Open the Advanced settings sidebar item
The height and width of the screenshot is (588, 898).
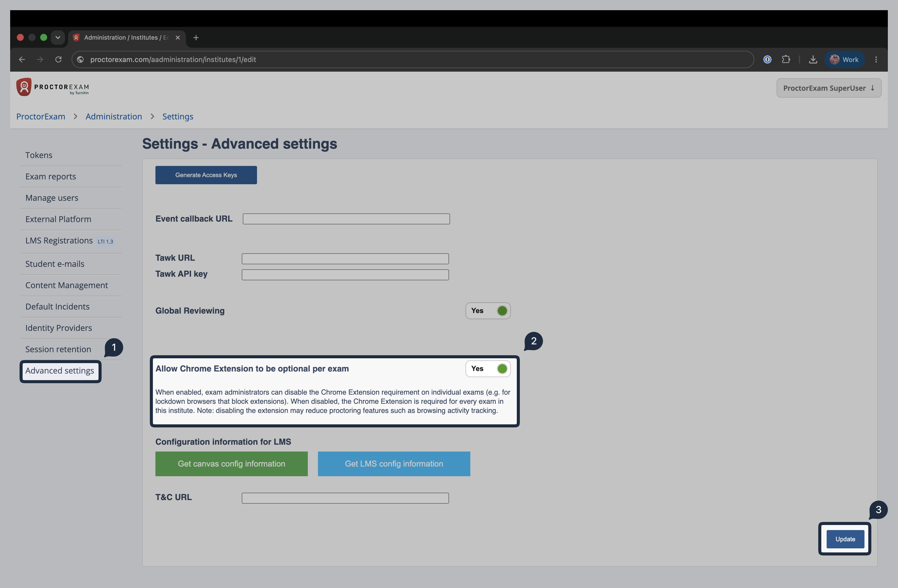pyautogui.click(x=60, y=371)
